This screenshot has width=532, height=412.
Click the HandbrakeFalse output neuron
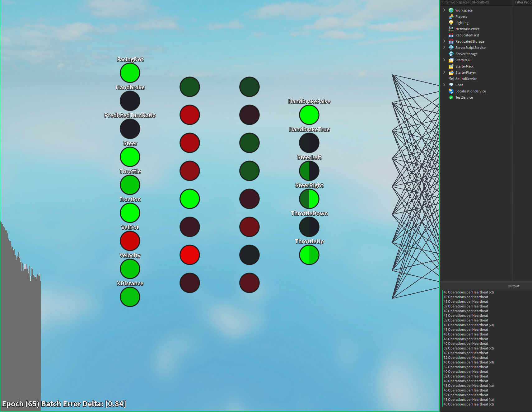(x=309, y=115)
